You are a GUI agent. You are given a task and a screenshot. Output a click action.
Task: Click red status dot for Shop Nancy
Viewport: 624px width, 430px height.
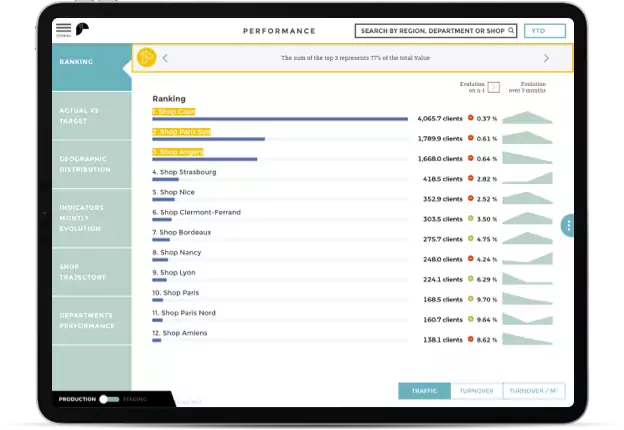470,259
